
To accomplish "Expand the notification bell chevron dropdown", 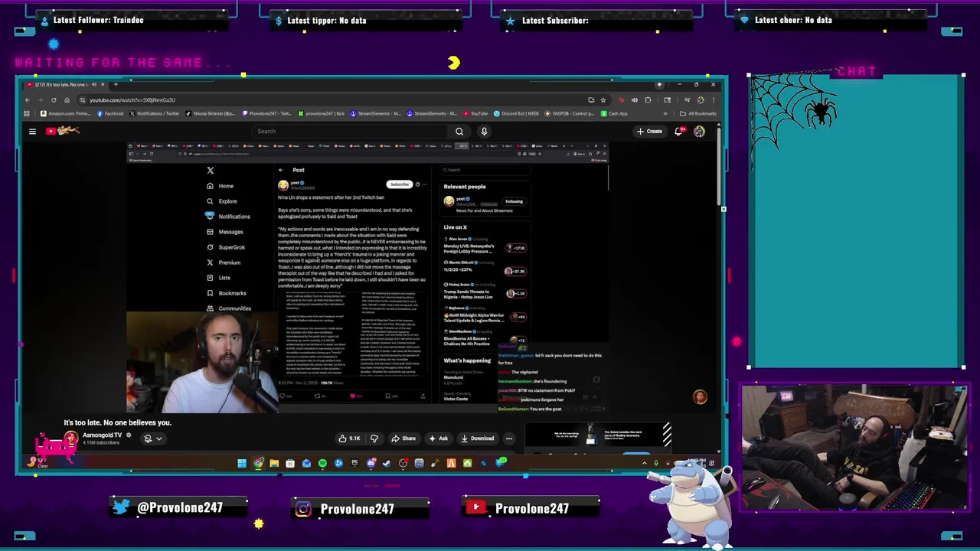I will (x=158, y=439).
